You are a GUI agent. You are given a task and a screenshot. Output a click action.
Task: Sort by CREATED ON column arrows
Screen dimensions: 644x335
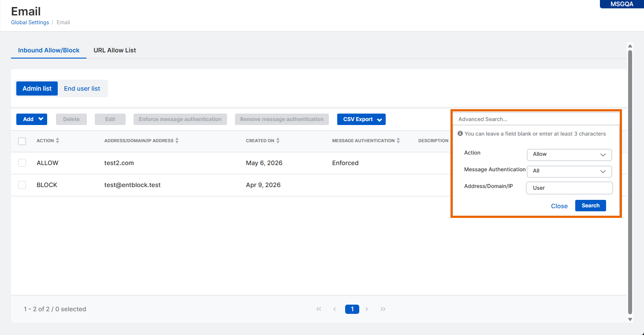[x=278, y=141]
